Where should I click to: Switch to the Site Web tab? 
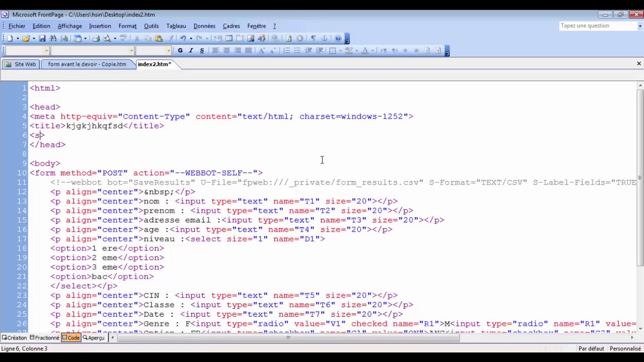[21, 64]
